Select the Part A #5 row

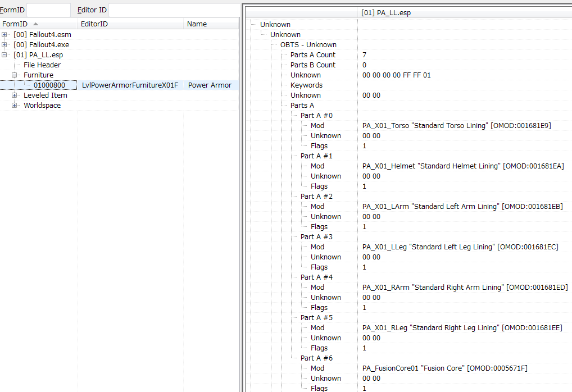click(x=316, y=318)
